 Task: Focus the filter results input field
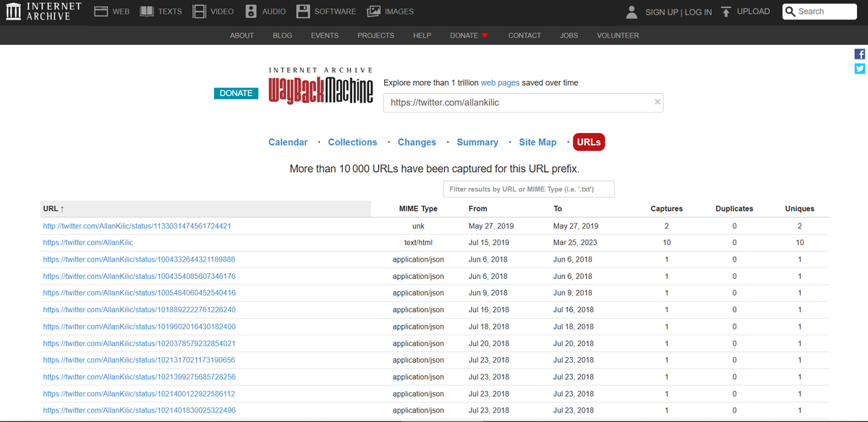tap(529, 189)
